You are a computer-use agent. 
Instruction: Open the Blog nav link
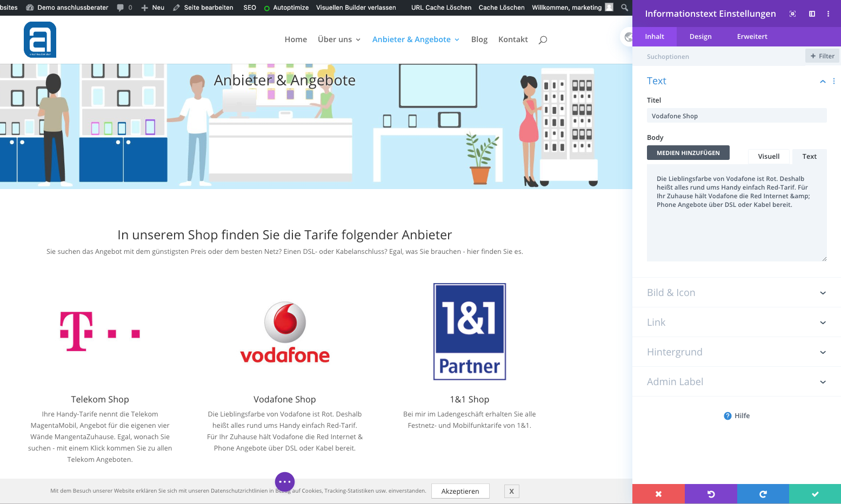click(x=479, y=39)
